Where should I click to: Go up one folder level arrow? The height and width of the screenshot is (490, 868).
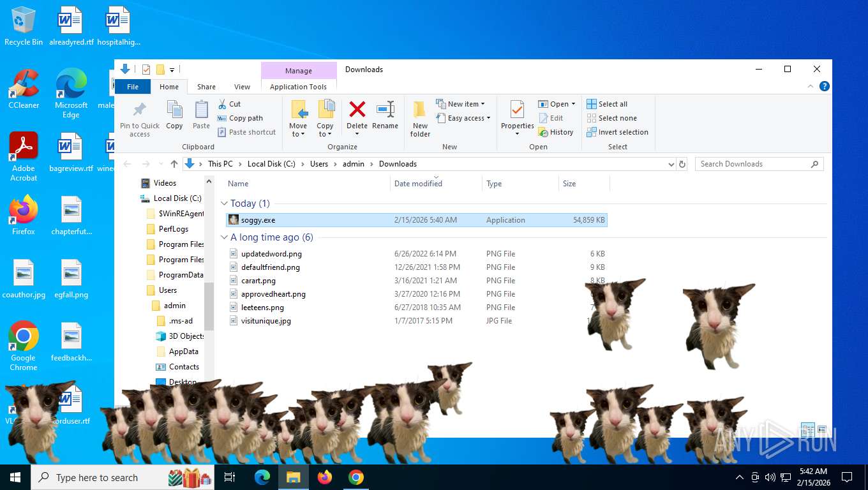click(x=174, y=164)
